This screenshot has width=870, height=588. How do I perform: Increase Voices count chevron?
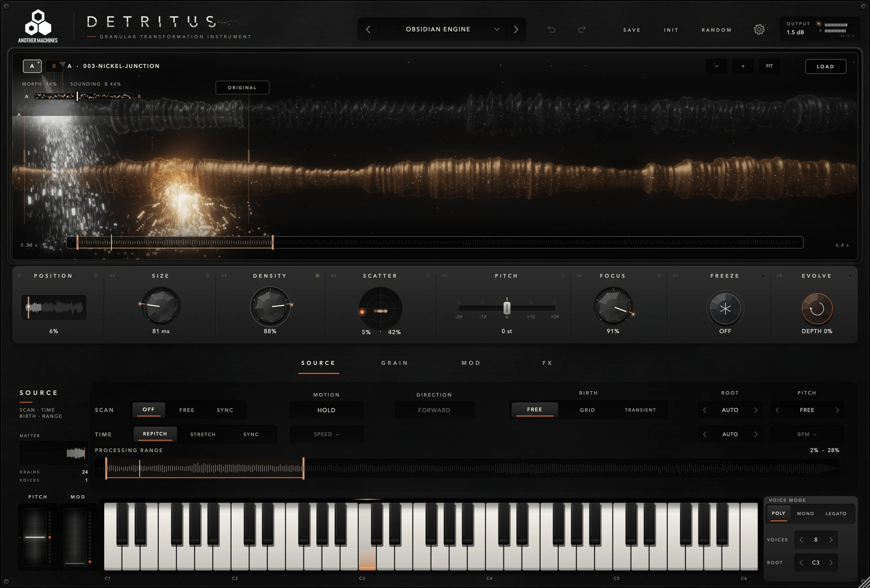pyautogui.click(x=831, y=540)
